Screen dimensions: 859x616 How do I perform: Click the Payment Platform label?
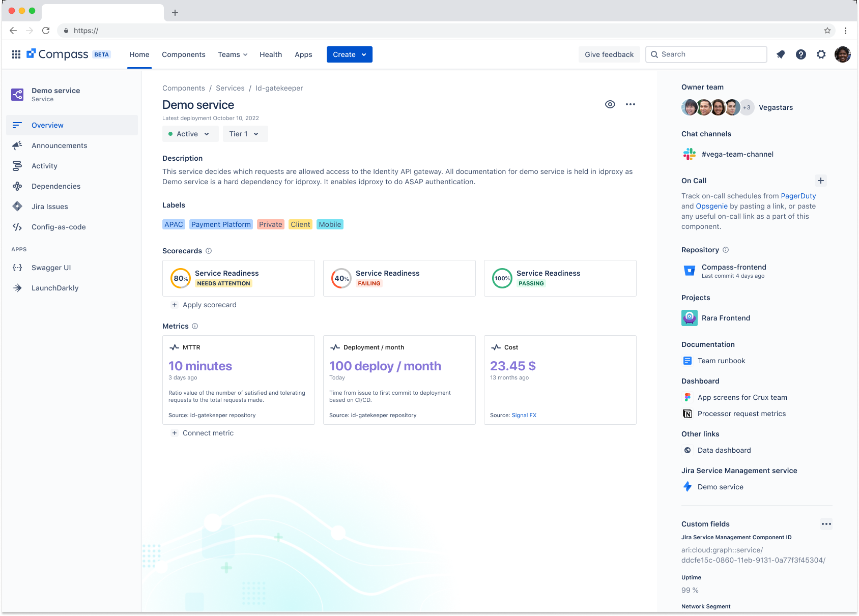pyautogui.click(x=221, y=224)
